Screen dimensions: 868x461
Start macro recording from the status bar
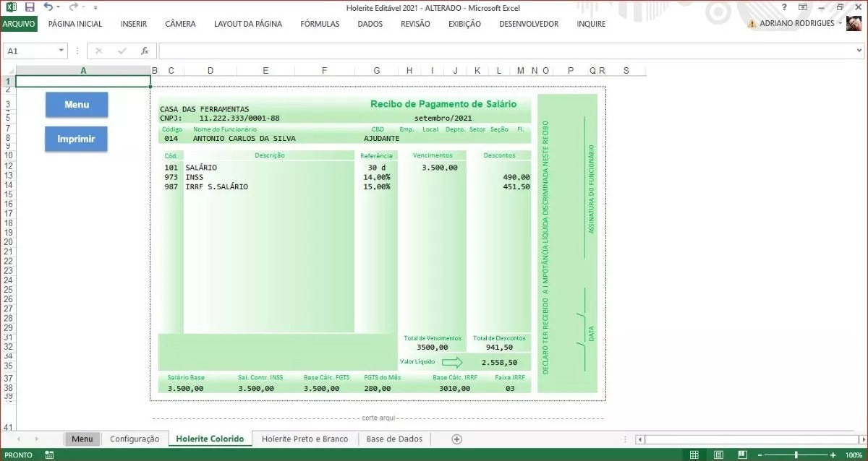click(x=48, y=454)
